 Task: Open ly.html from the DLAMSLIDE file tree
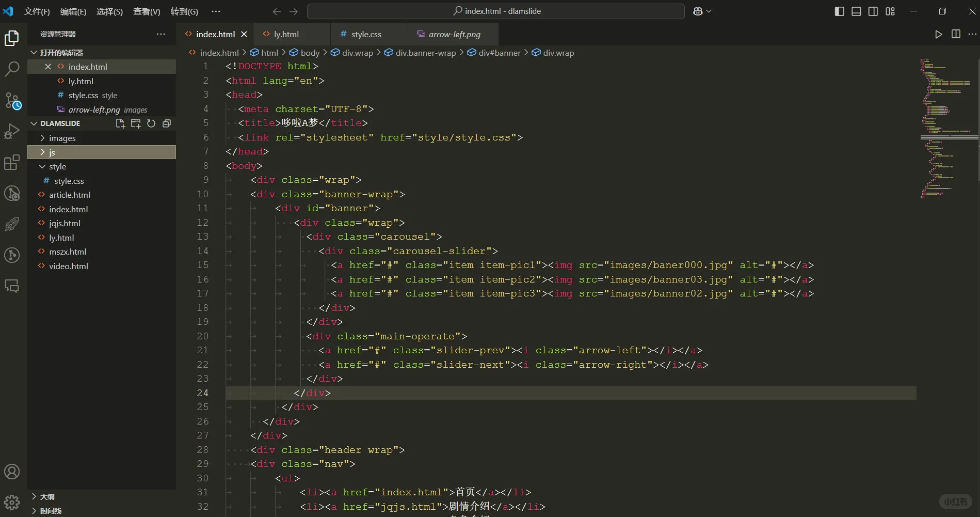tap(102, 238)
